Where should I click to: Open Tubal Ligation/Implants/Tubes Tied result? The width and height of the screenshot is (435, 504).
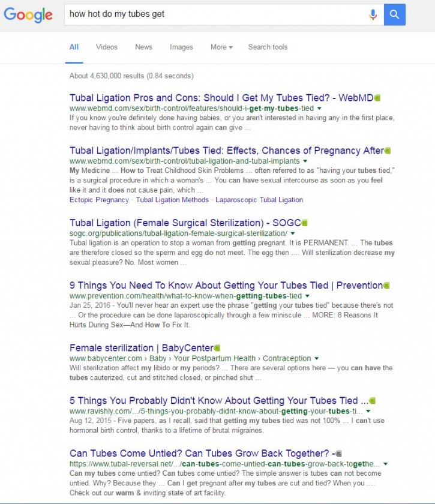227,151
